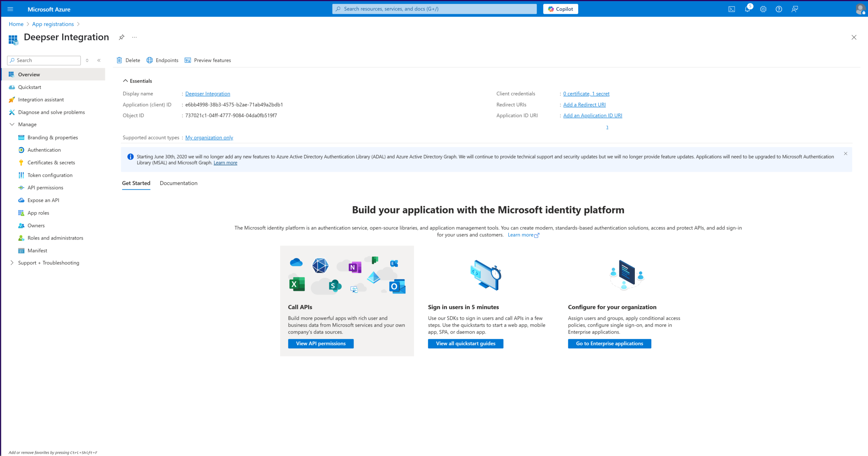Open Copilot from the header
The image size is (868, 456).
coord(560,9)
